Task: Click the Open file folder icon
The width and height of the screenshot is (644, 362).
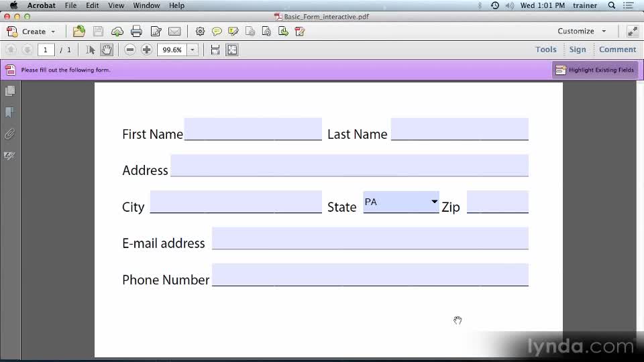Action: pyautogui.click(x=79, y=31)
